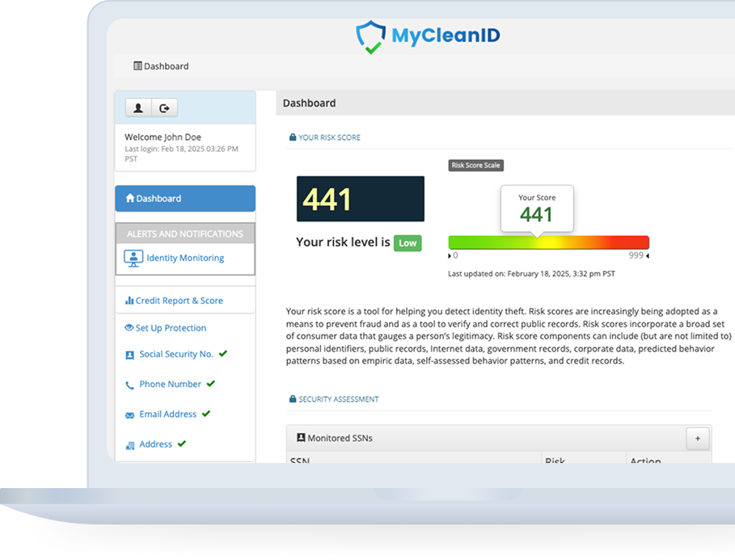Select the Dashboard item in top navigation
Image resolution: width=735 pixels, height=560 pixels.
(161, 66)
